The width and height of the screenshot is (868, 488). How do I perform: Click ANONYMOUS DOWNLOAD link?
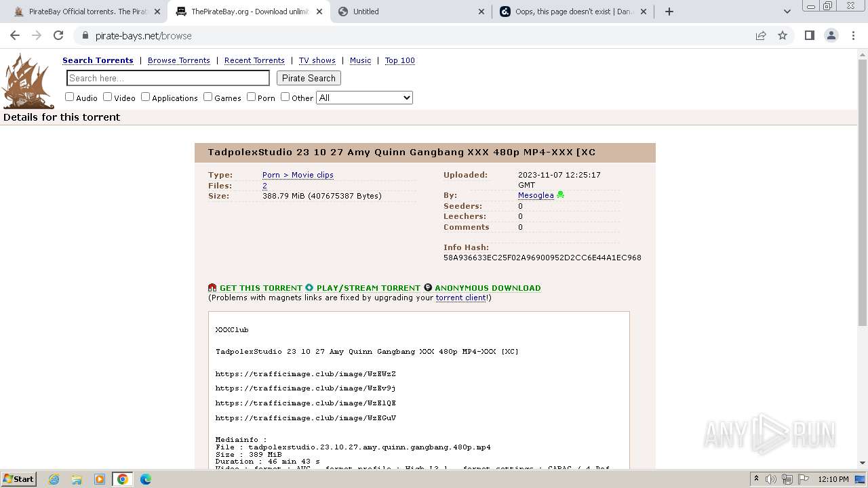tap(488, 288)
